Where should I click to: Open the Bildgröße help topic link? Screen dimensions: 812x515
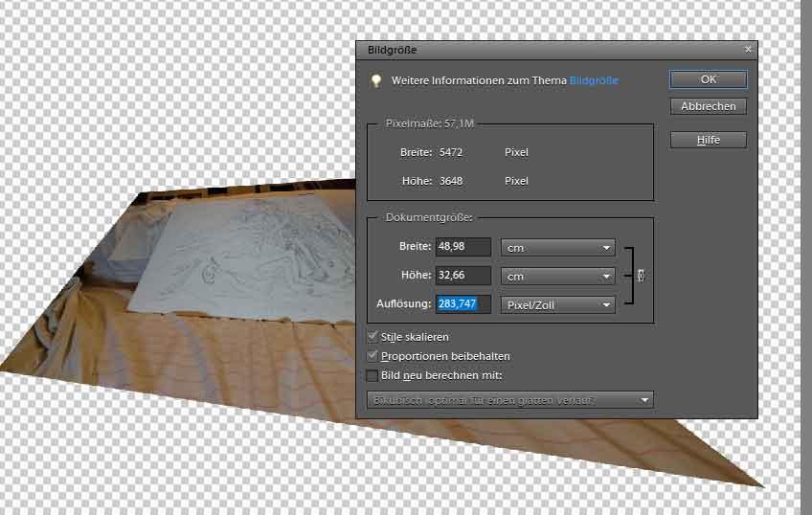594,80
